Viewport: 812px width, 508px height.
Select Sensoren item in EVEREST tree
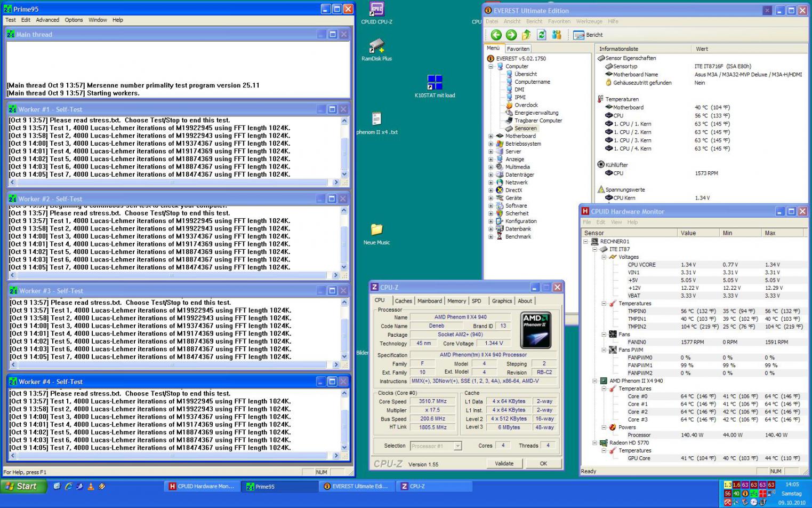point(526,128)
